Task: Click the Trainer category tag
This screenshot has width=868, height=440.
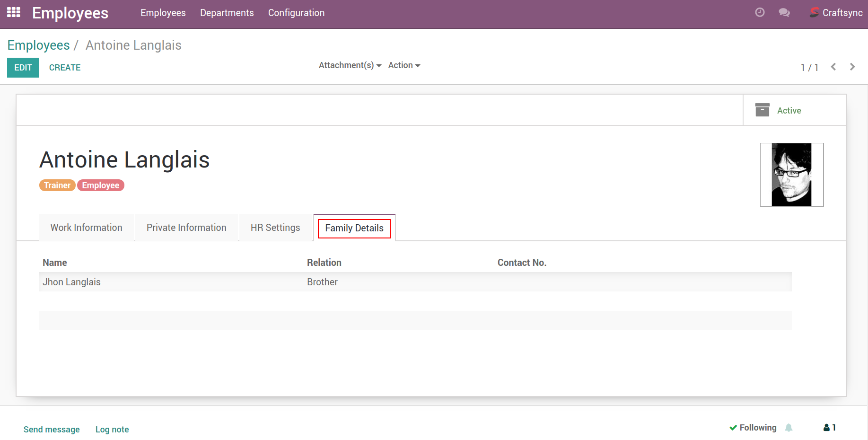Action: 57,185
